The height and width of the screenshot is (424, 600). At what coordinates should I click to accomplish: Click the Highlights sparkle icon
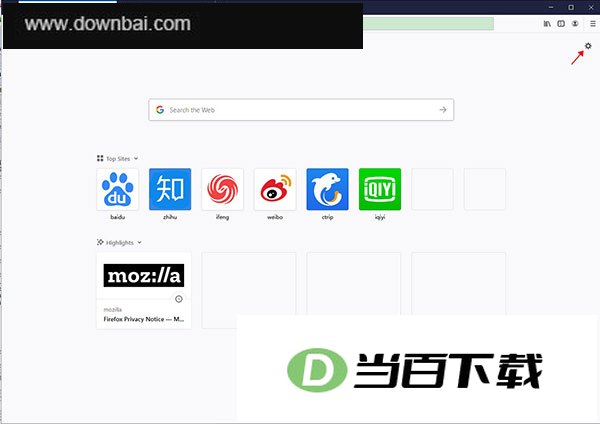point(100,242)
